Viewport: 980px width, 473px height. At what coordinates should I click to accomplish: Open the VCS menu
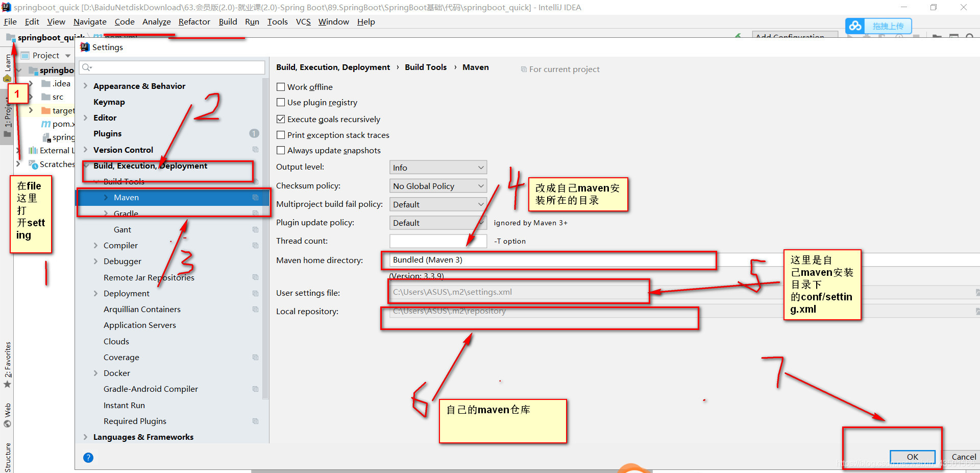[303, 21]
